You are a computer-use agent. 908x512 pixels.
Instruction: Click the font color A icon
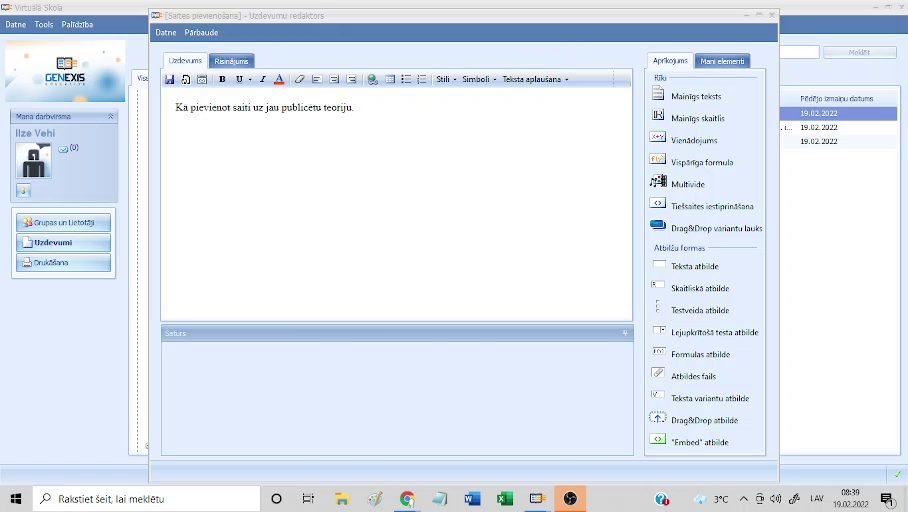[279, 79]
